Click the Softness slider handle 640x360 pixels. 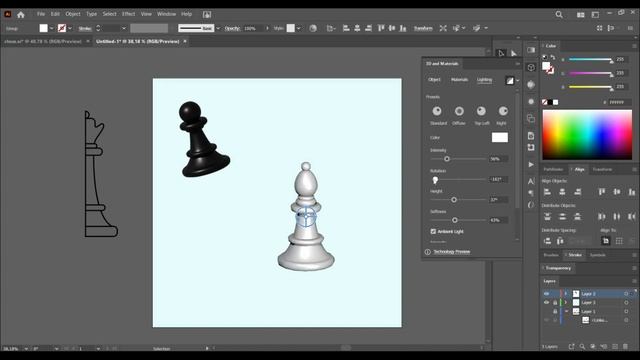[455, 220]
